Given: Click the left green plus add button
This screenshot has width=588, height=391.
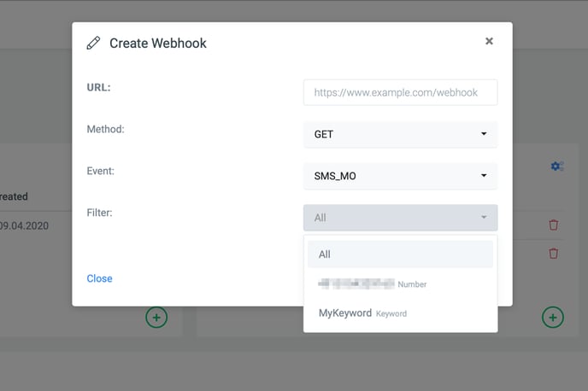Looking at the screenshot, I should tap(156, 318).
